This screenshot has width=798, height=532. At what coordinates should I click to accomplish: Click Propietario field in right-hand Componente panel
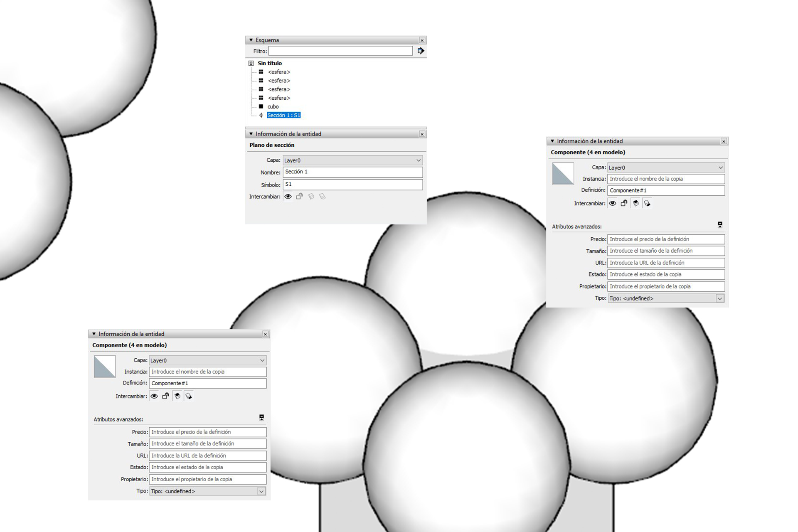[666, 286]
